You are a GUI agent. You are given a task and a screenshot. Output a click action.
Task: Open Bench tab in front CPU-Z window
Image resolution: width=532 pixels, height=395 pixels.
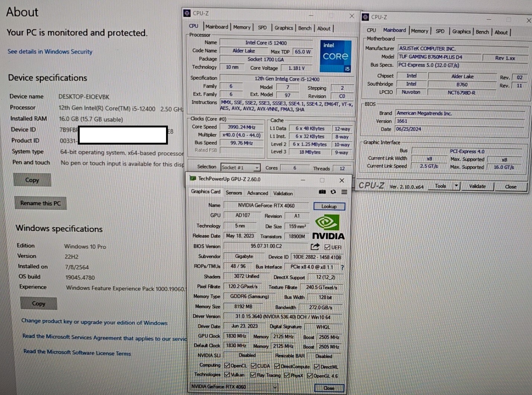(x=305, y=28)
